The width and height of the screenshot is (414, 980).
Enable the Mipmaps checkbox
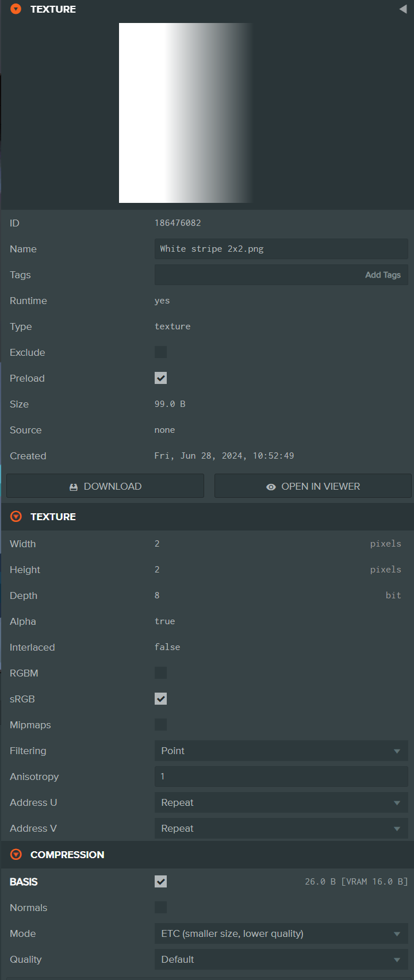(161, 725)
